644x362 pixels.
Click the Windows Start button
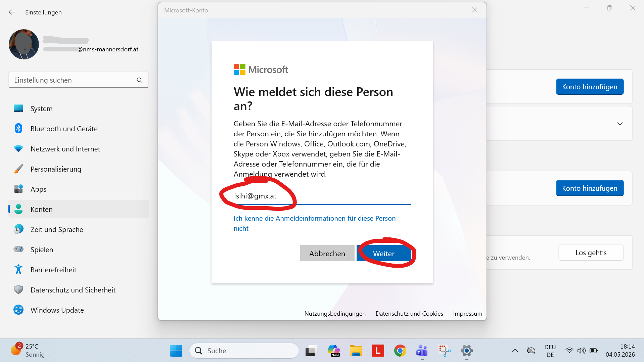point(176,351)
